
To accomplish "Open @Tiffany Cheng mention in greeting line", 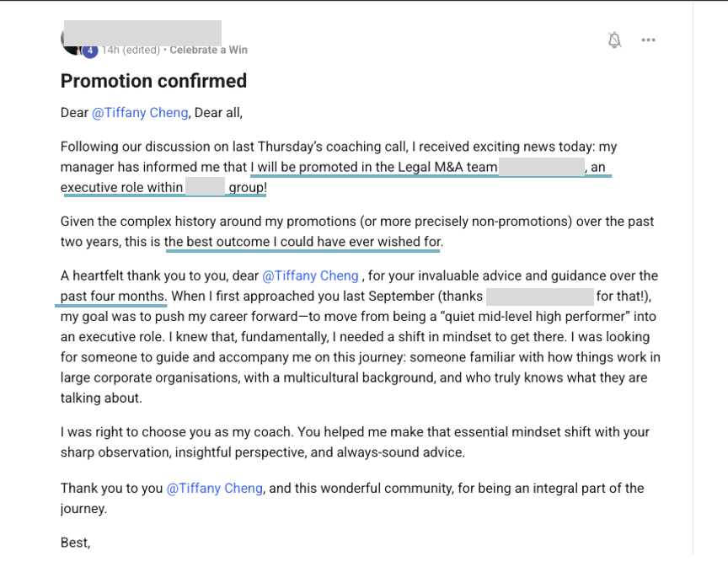I will pos(140,113).
